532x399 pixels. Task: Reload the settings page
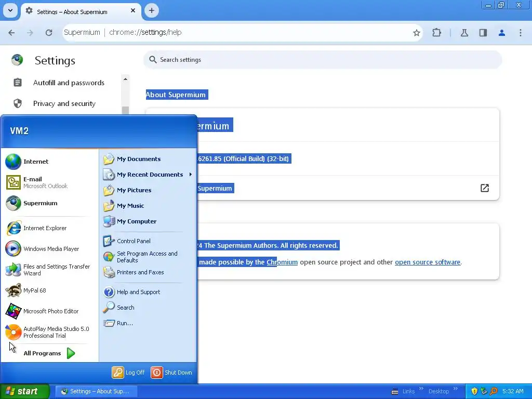tap(49, 33)
